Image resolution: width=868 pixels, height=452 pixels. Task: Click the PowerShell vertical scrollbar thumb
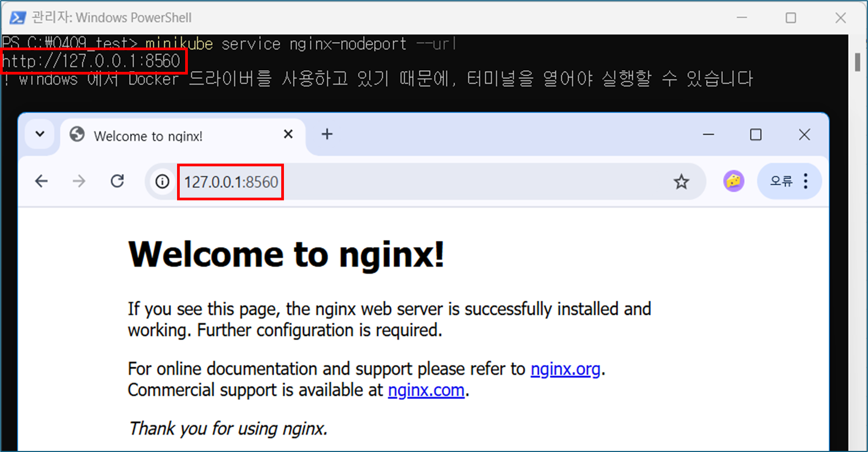[x=858, y=62]
